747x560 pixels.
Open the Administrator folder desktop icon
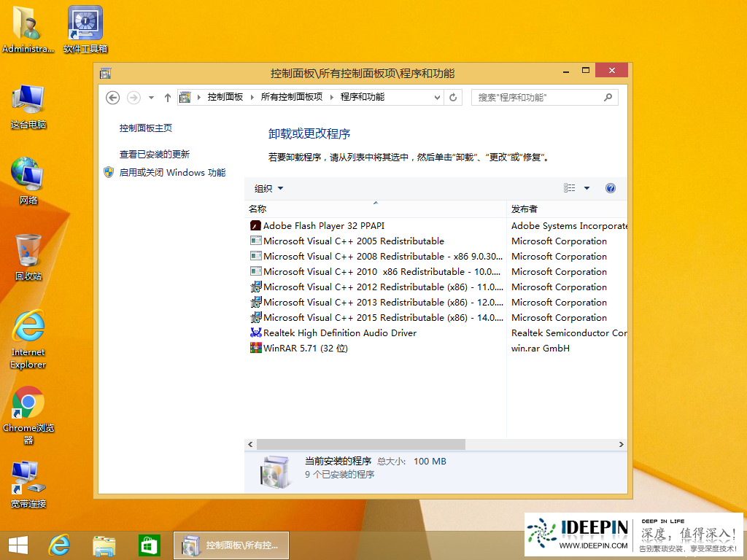[x=28, y=29]
